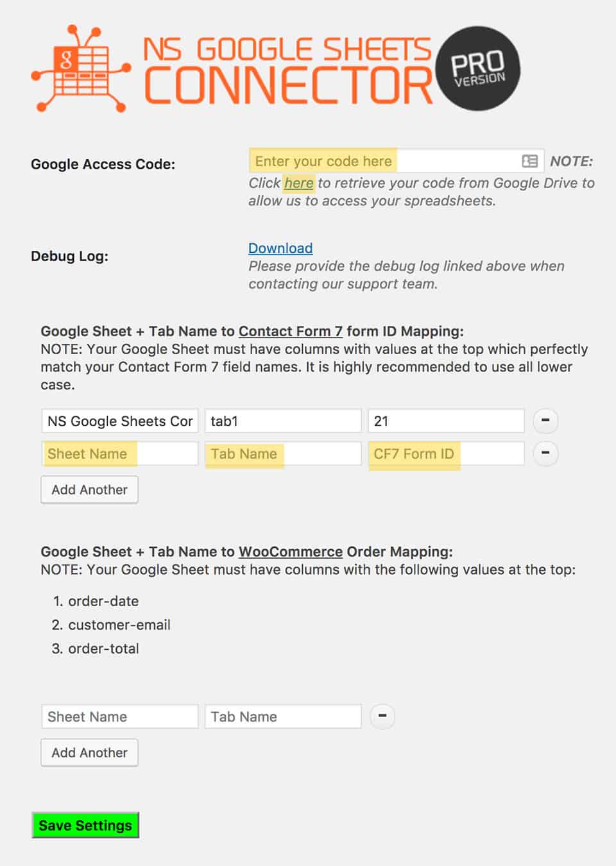This screenshot has width=616, height=866.
Task: Click the 'NOTE:' text beside access code
Action: [x=572, y=161]
